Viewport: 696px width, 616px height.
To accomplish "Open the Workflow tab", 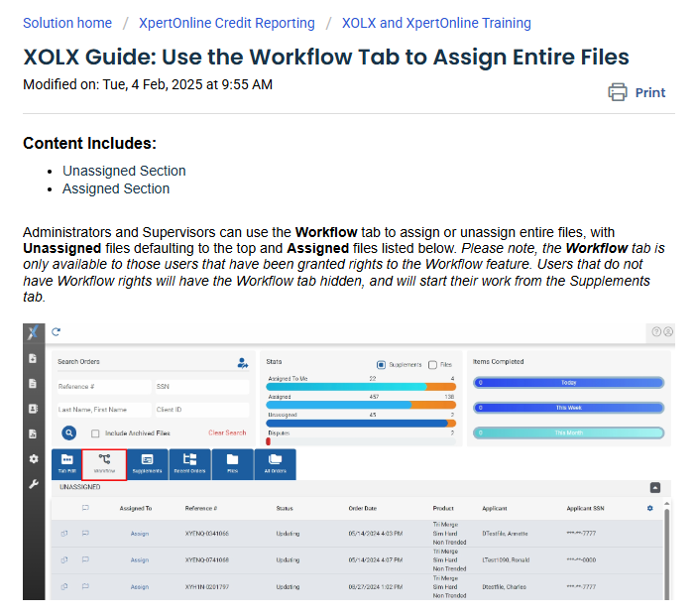I will coord(104,464).
